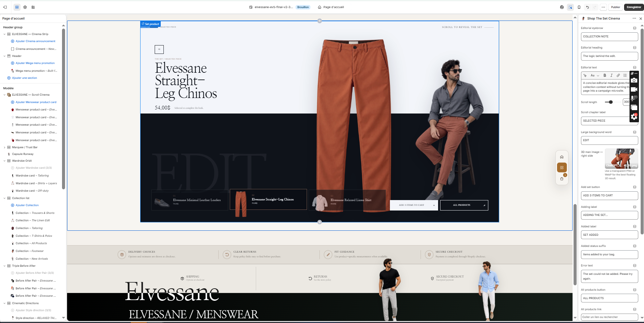Collapse the Collection list section
The height and width of the screenshot is (323, 644).
4,198
